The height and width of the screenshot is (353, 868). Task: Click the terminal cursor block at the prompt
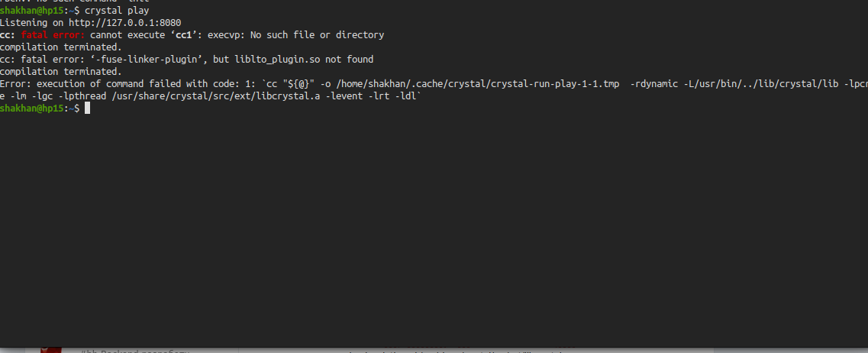click(x=88, y=108)
